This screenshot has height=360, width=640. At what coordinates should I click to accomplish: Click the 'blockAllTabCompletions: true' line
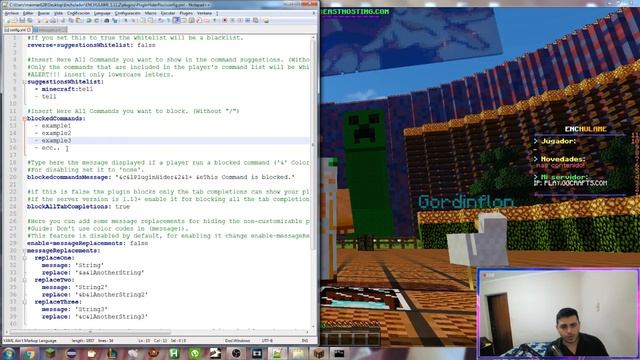click(78, 207)
